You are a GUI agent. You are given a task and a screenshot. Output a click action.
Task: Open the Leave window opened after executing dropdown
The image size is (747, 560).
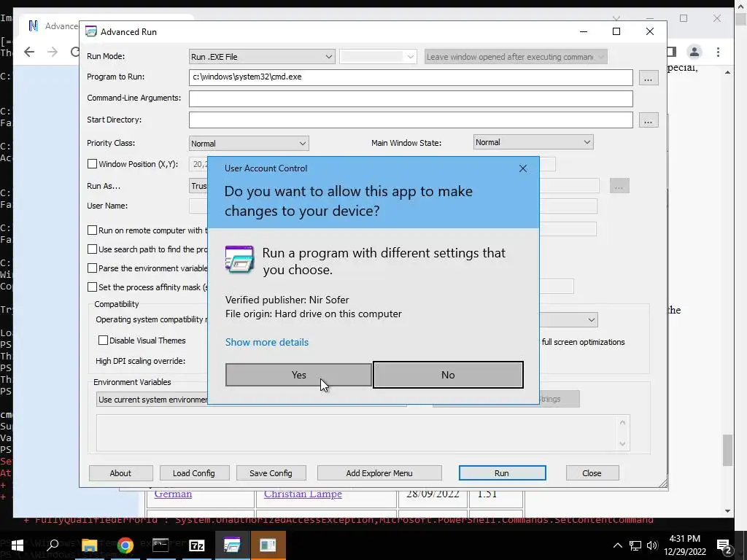point(516,57)
